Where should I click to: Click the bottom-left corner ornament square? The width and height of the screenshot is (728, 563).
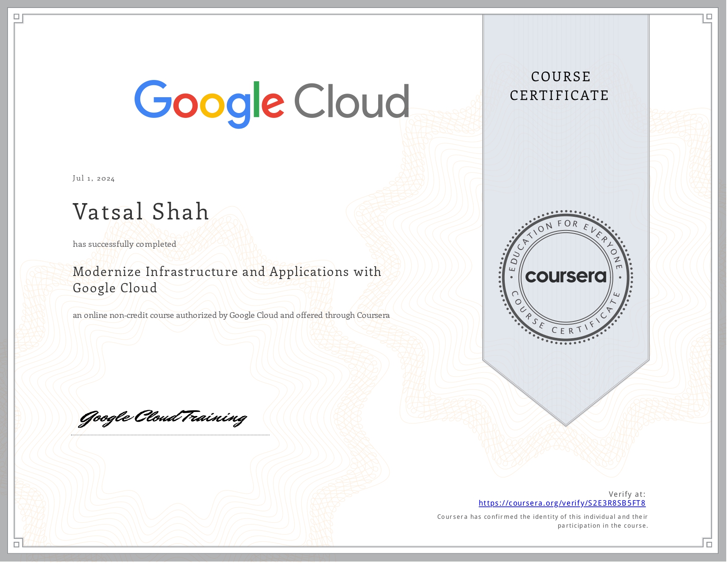(x=17, y=544)
